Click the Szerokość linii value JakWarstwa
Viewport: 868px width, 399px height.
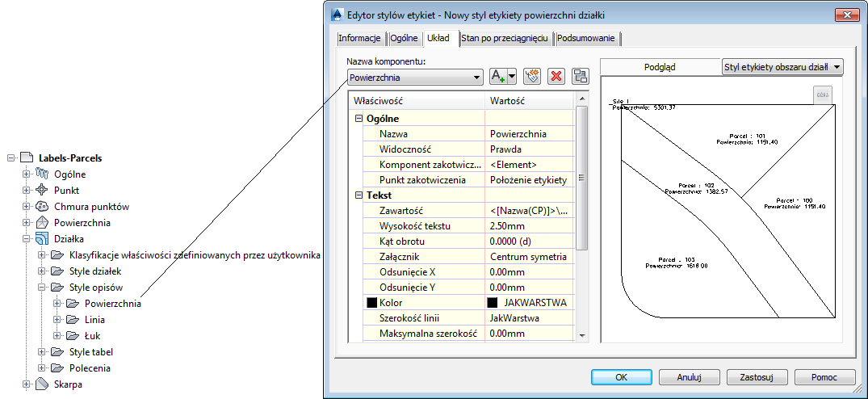click(x=529, y=318)
